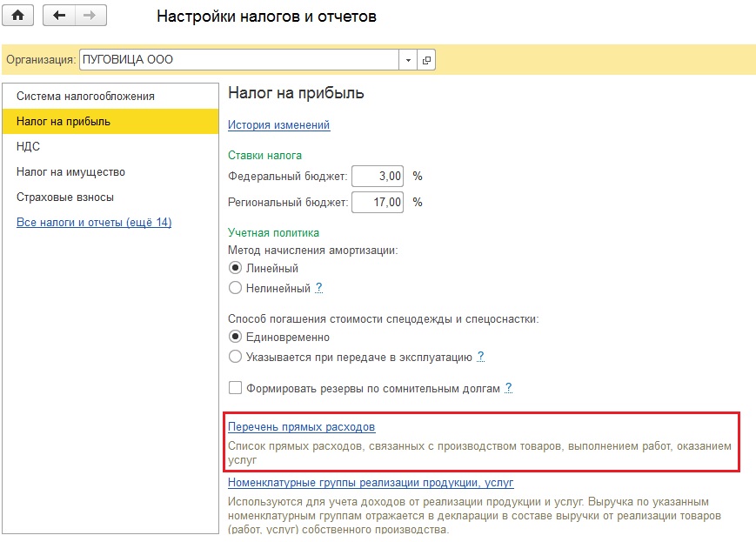Open Налог на имущество section

tap(110, 171)
